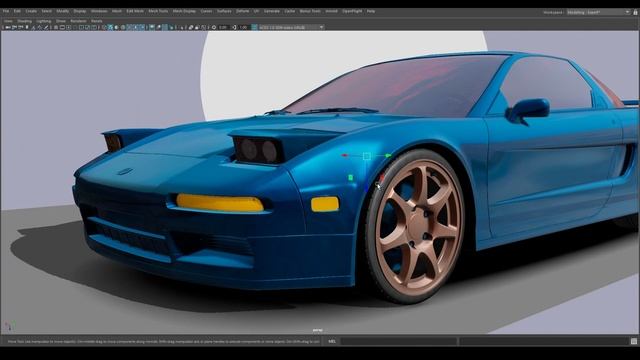Click the Depth of Field icon

click(171, 27)
